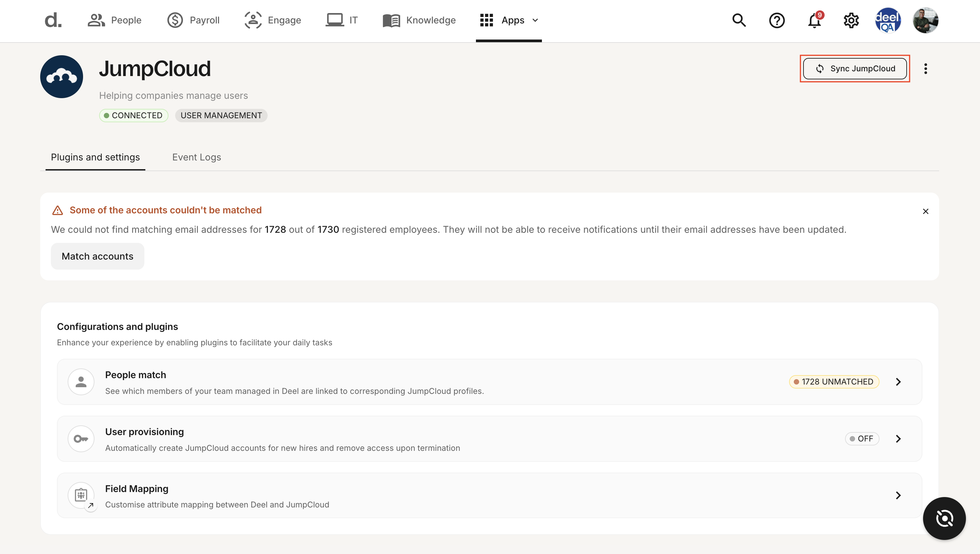
Task: Select the Plugins and settings tab
Action: 95,157
